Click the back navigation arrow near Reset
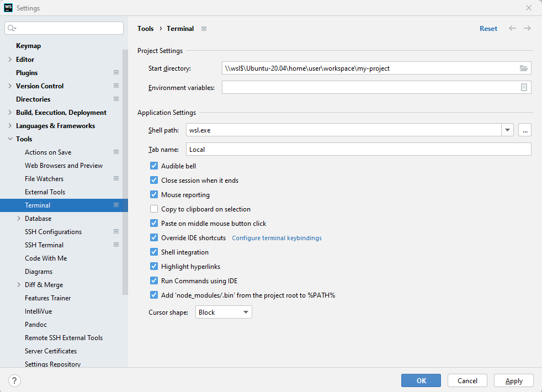This screenshot has height=392, width=542. (x=512, y=28)
